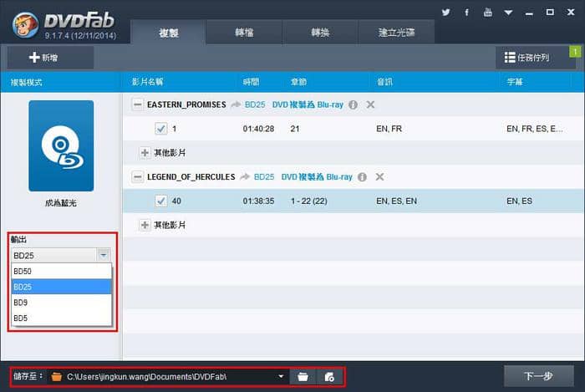
Task: Switch to the 轉換 tab
Action: [x=320, y=33]
